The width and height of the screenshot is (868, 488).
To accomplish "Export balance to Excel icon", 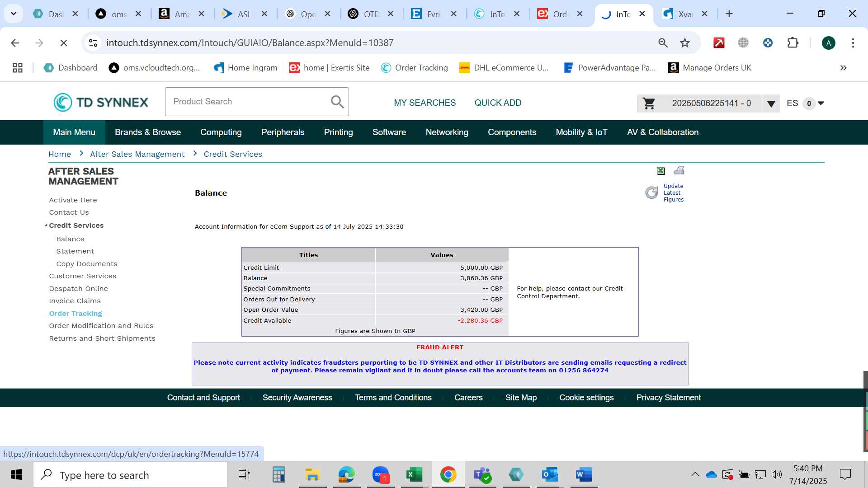I will [x=660, y=171].
